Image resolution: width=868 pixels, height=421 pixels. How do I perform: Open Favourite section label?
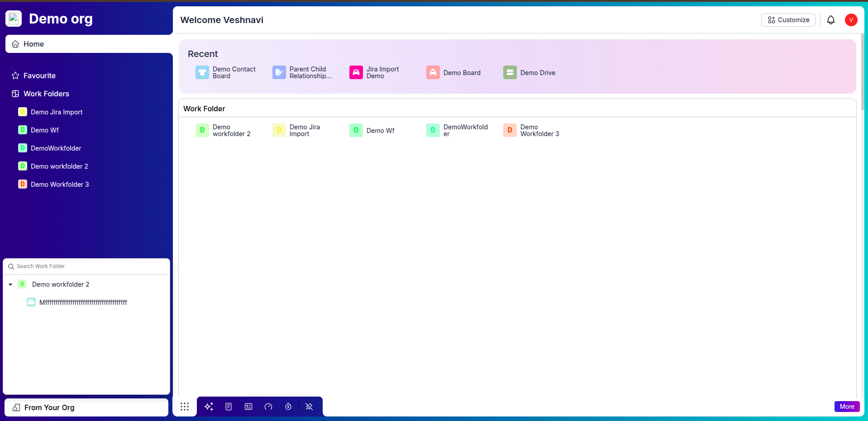39,76
